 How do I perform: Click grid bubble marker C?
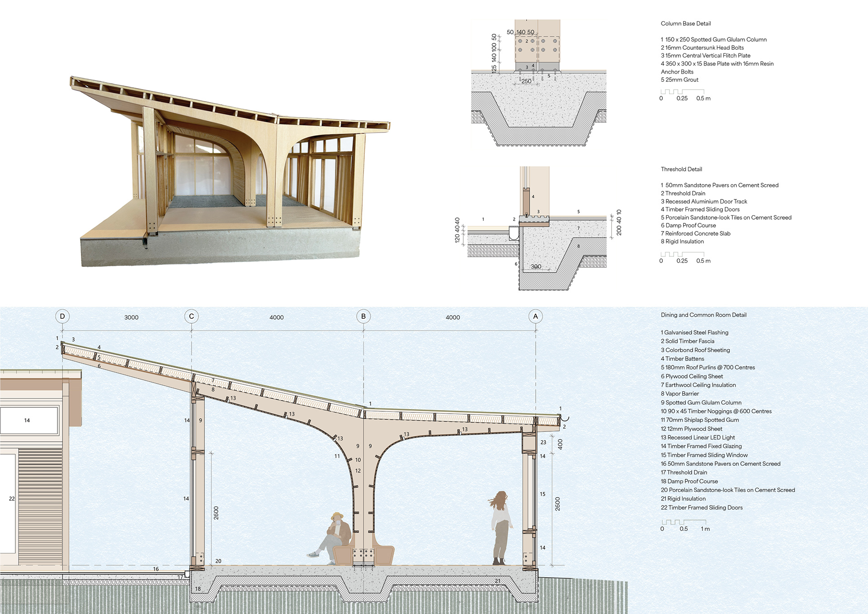click(191, 316)
